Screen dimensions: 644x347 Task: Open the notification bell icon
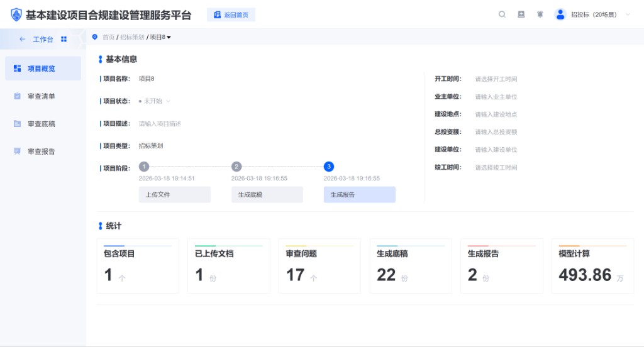540,14
